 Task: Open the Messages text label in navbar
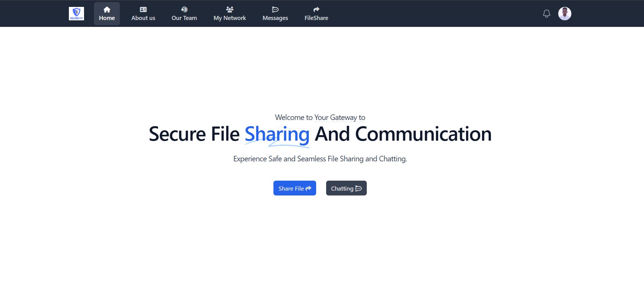coord(275,18)
